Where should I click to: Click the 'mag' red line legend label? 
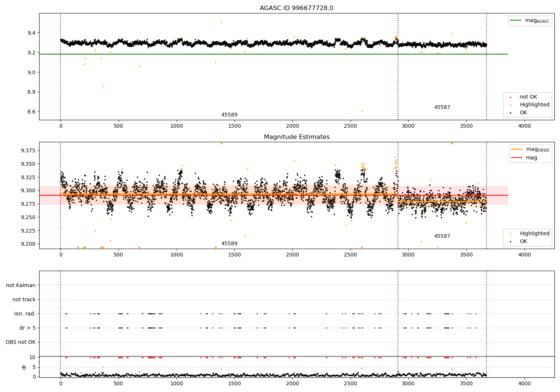click(532, 158)
